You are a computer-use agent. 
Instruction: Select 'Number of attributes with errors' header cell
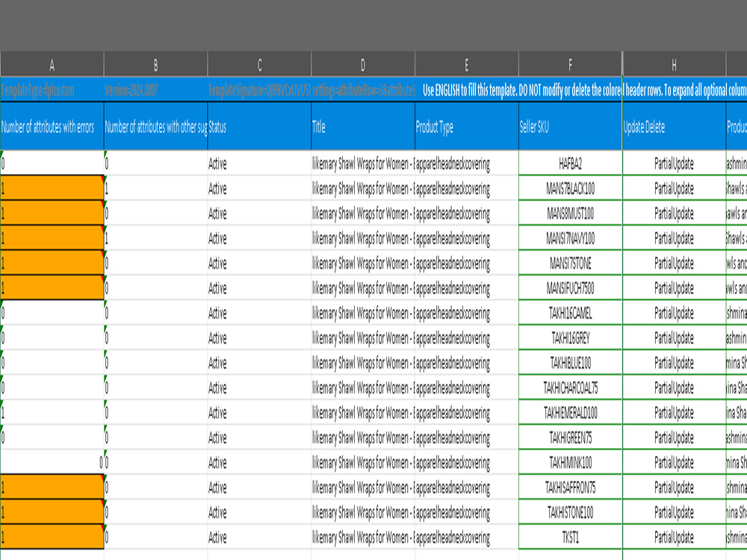coord(52,127)
